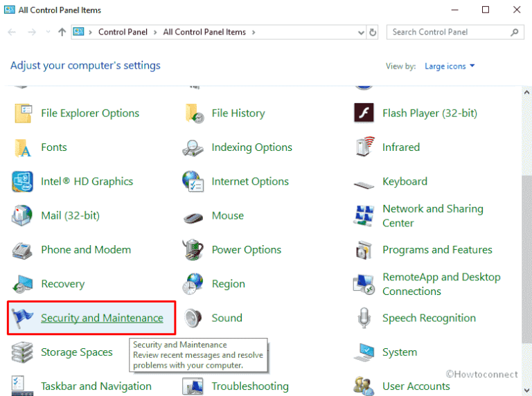Click the vertical scrollbar thumb
This screenshot has width=532, height=396.
(526, 260)
